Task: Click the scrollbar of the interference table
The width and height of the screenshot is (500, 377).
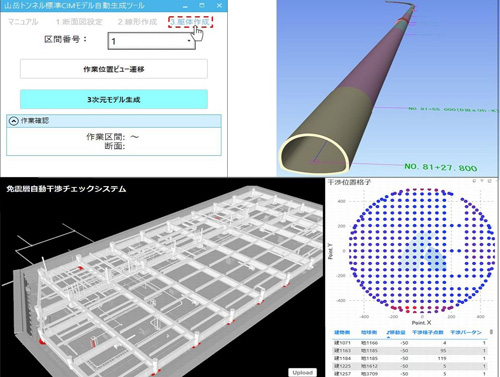Action: coord(491,332)
